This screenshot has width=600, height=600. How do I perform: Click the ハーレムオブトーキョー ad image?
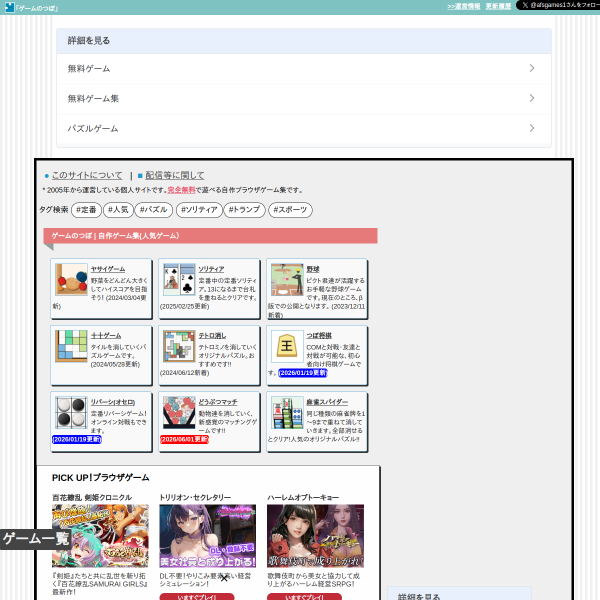[316, 536]
